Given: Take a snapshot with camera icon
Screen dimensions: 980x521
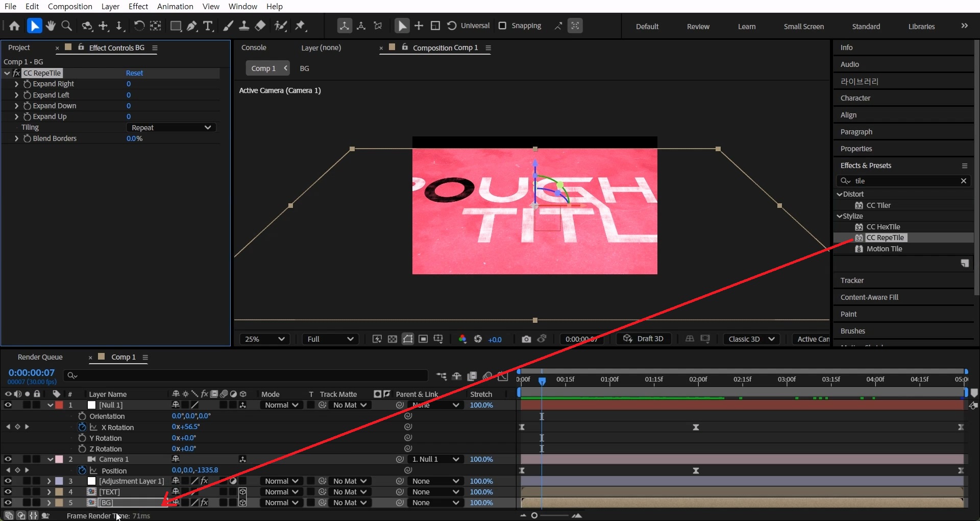Looking at the screenshot, I should tap(526, 339).
